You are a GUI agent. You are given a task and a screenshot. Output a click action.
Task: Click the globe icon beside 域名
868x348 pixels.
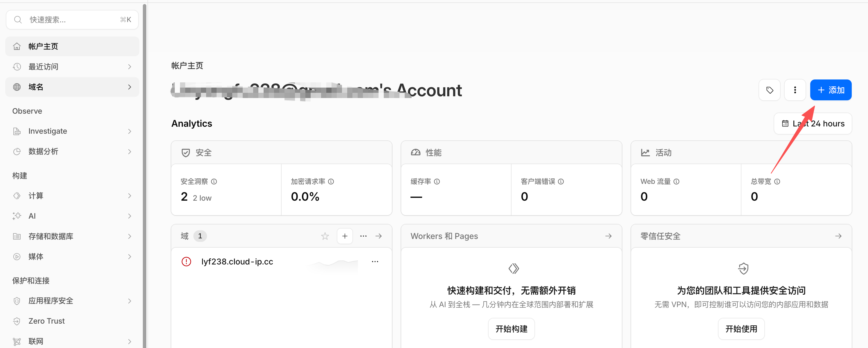pos(17,87)
